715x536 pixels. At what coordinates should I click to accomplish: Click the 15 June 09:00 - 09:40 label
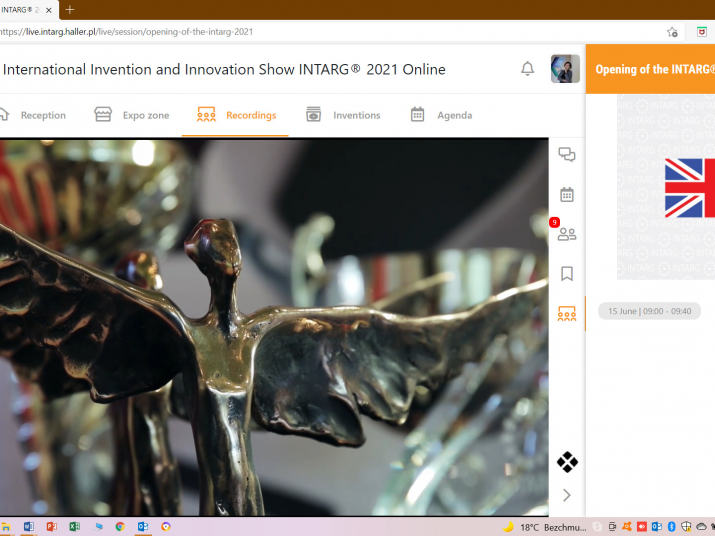coord(649,311)
